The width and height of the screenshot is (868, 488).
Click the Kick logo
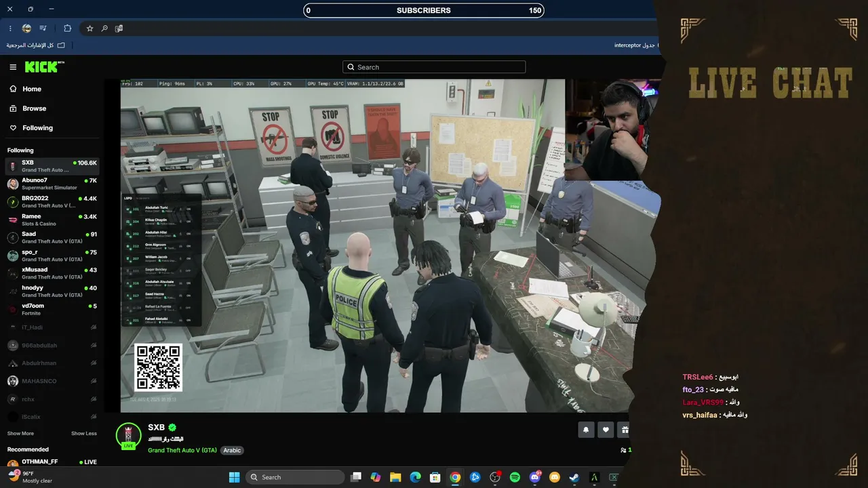pyautogui.click(x=44, y=66)
